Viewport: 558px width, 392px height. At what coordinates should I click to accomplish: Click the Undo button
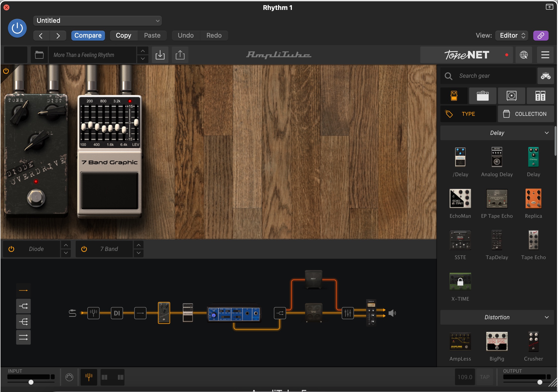[x=186, y=36]
